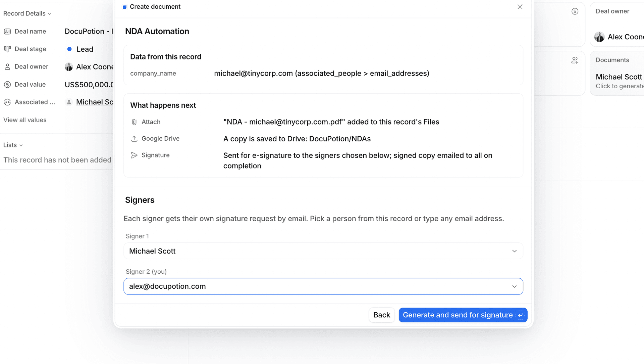Click Generate and send for signature

pos(463,315)
